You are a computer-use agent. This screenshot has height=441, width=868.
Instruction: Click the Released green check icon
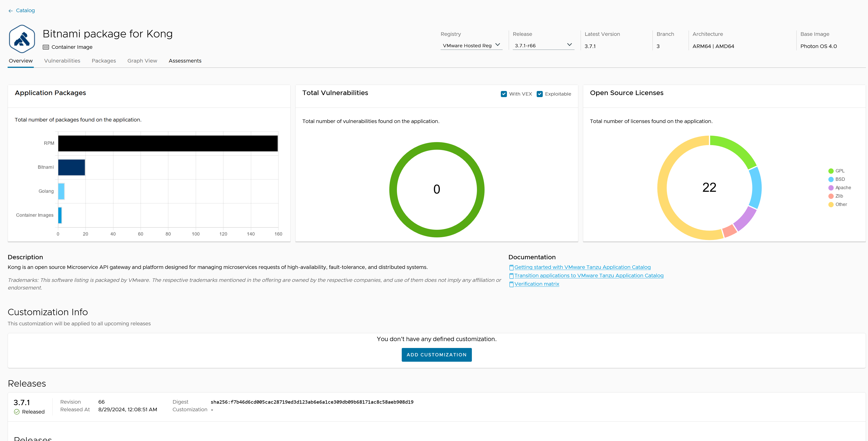(x=17, y=412)
